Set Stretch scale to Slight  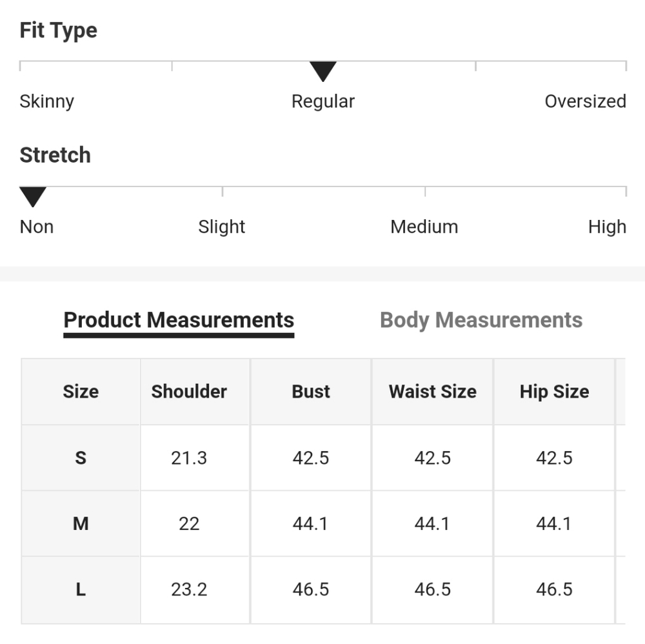coord(222,226)
